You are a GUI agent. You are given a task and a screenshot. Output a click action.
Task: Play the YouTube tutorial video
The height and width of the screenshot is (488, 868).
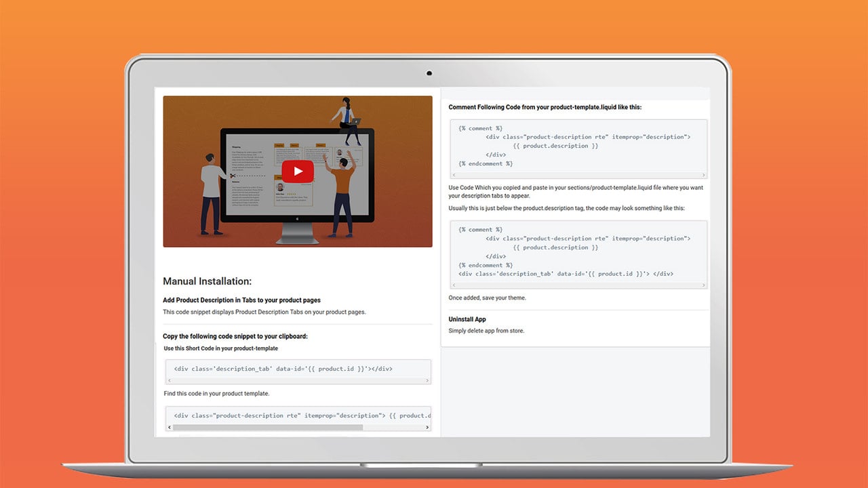pos(298,171)
